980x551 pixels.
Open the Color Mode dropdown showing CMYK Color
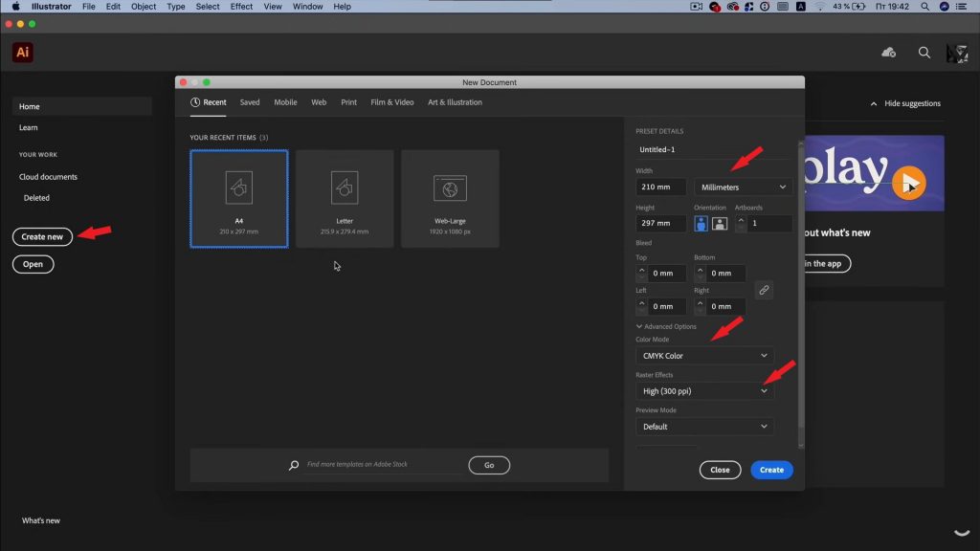(x=704, y=356)
